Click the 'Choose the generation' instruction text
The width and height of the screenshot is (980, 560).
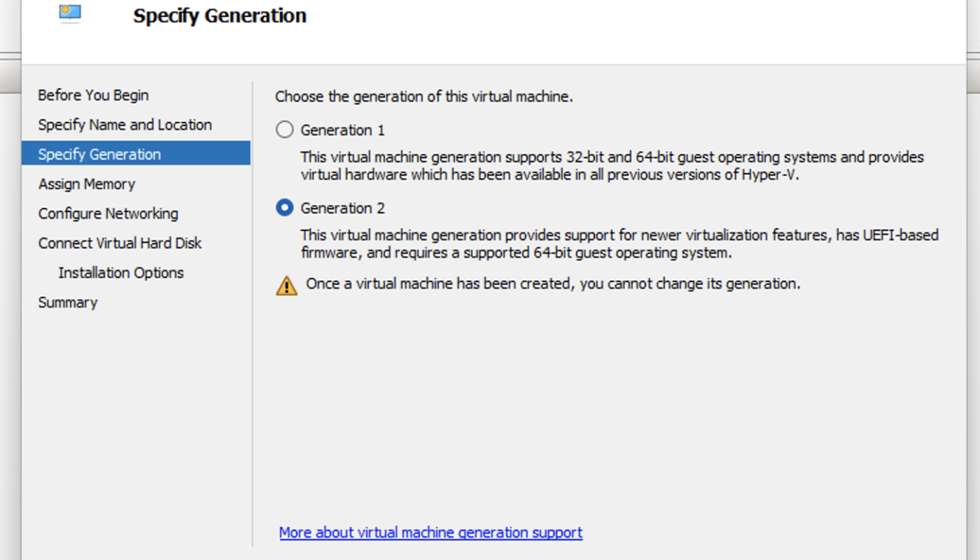click(424, 97)
